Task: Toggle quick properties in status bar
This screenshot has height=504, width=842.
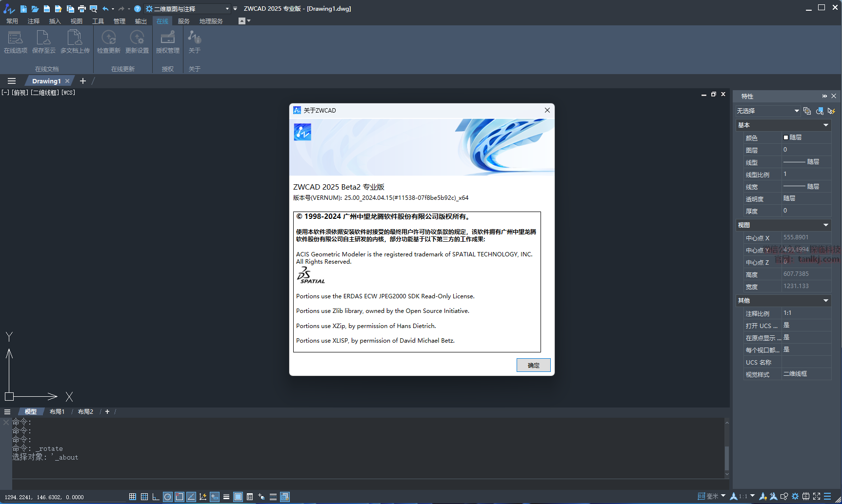Action: 250,497
